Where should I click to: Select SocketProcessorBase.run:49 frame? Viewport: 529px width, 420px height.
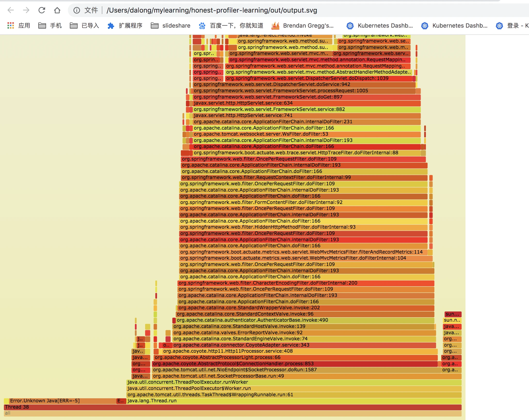tap(307, 376)
